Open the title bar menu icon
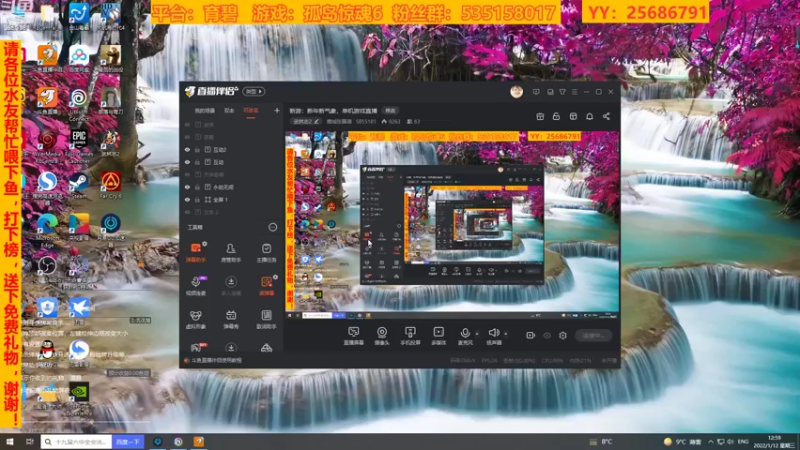 tap(574, 92)
